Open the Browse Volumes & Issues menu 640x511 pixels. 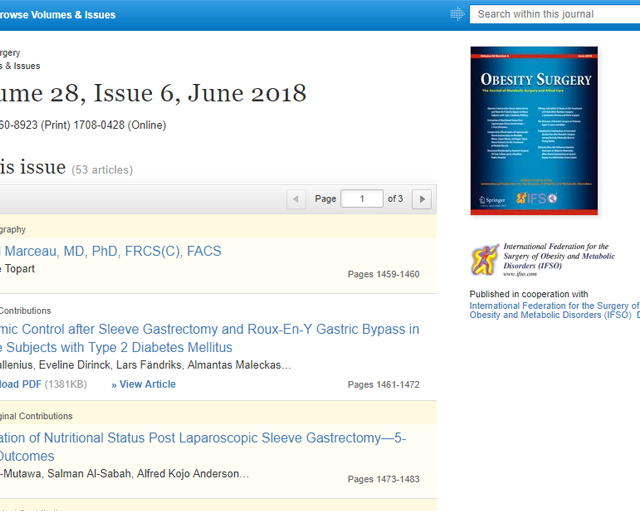(58, 15)
